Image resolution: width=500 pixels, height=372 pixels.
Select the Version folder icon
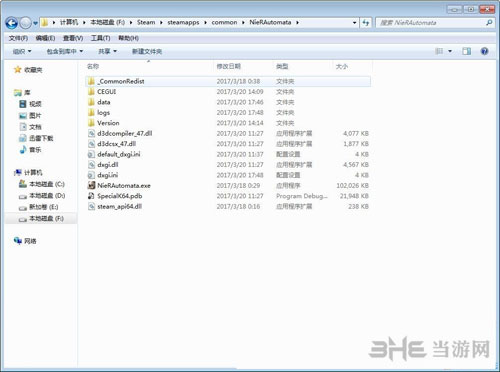click(x=91, y=123)
